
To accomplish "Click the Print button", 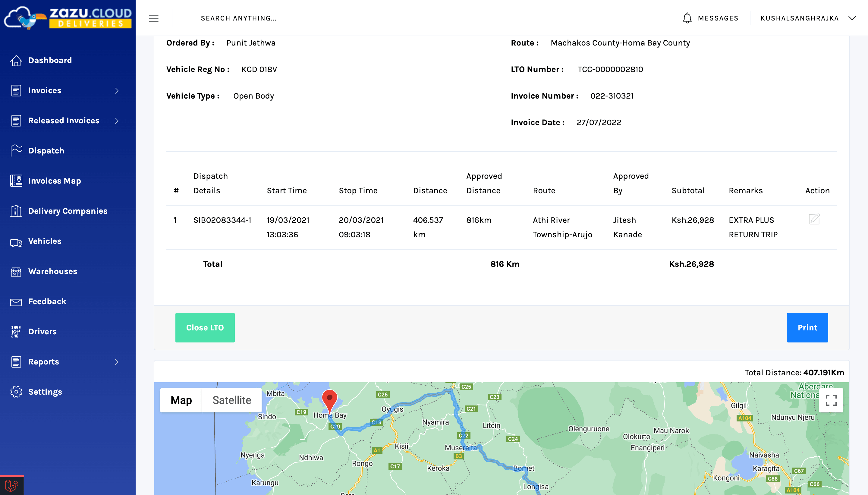I will (807, 327).
